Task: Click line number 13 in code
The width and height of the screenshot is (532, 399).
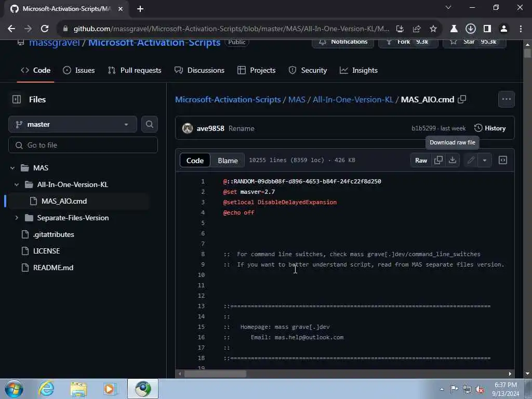Action: (x=201, y=305)
